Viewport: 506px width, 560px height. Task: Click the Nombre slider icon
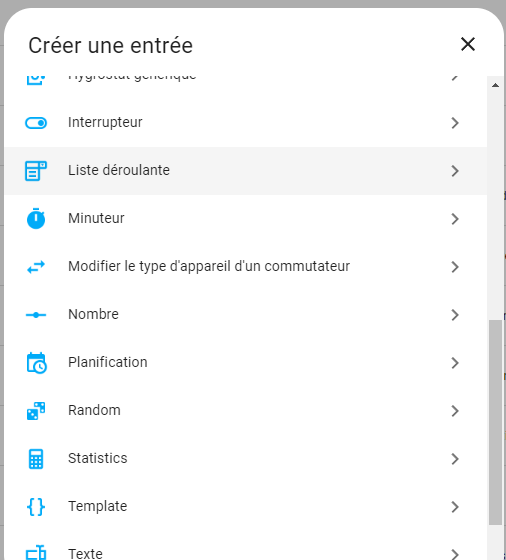click(x=36, y=315)
